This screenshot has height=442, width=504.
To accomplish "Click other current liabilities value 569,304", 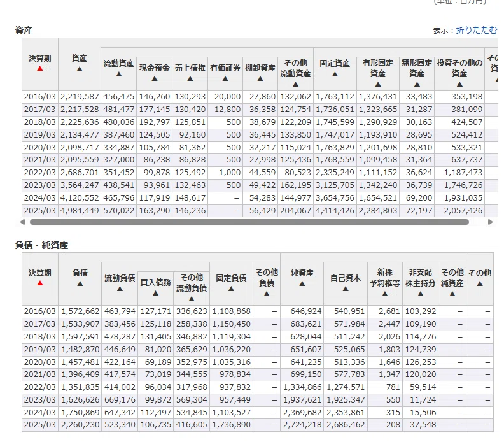I will (192, 400).
